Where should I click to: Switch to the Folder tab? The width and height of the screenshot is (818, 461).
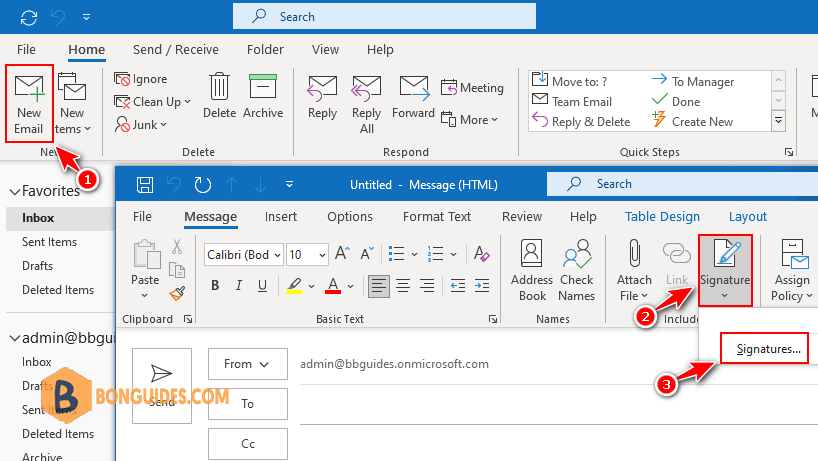click(x=265, y=50)
